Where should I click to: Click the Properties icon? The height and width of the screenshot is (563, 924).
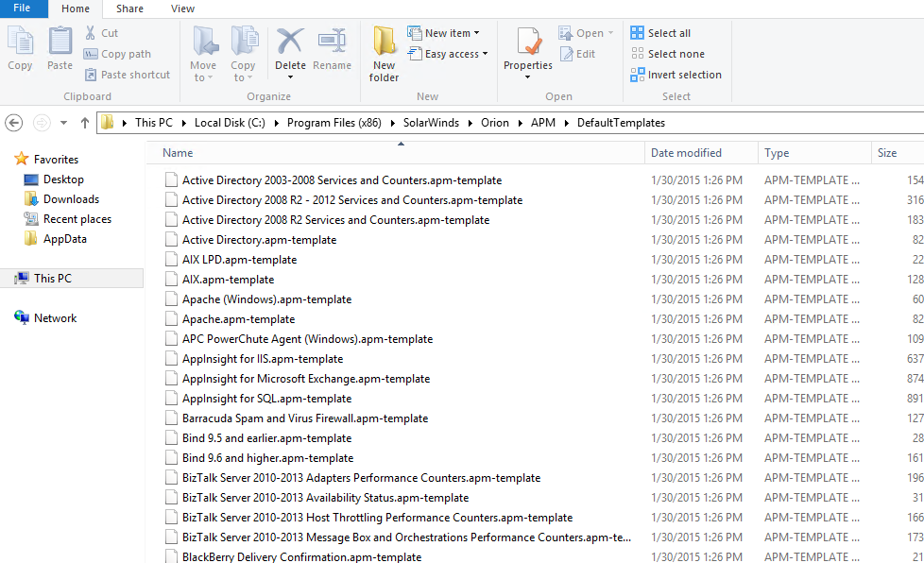click(x=528, y=43)
